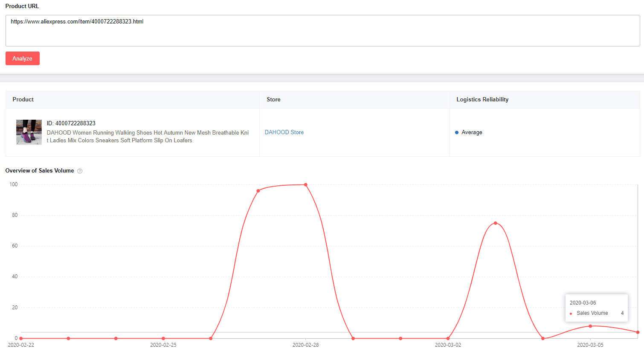This screenshot has width=644, height=354.
Task: Click the Product column header
Action: pos(23,100)
